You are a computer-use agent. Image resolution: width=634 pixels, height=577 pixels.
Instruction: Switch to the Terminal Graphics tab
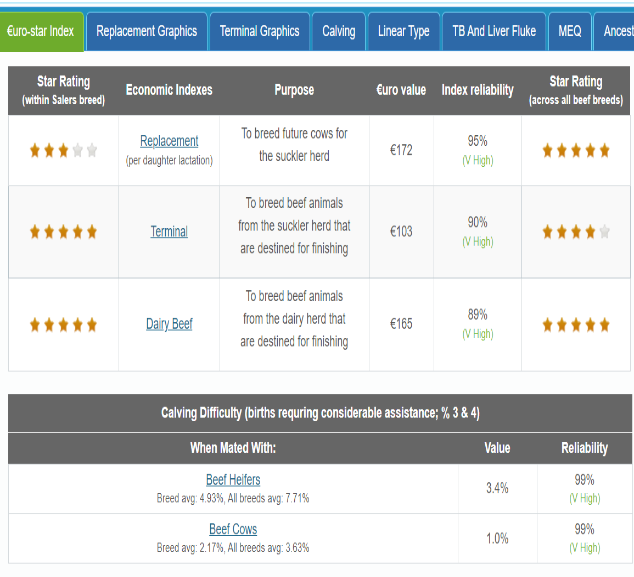tap(259, 31)
